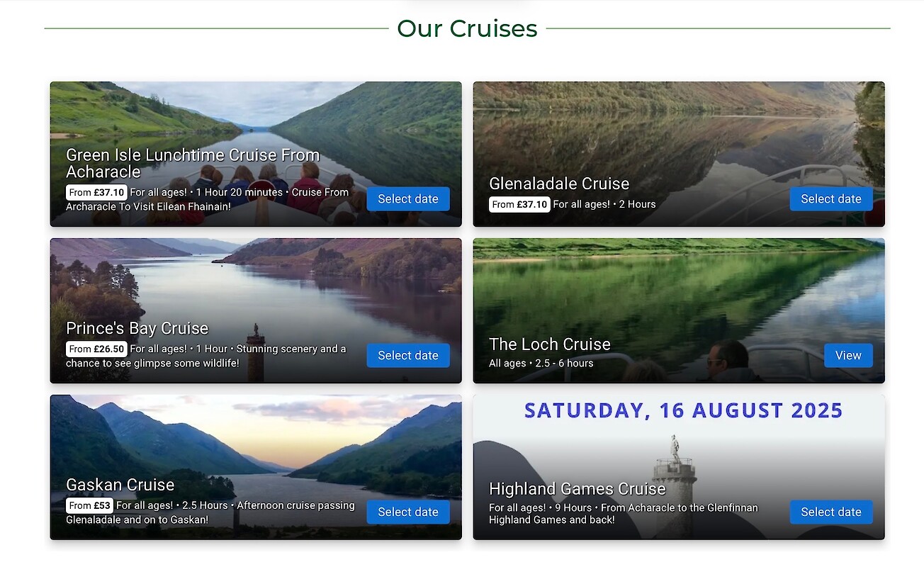924x567 pixels.
Task: Click the £37.10 badge on Glenaladale Cruise
Action: (519, 204)
